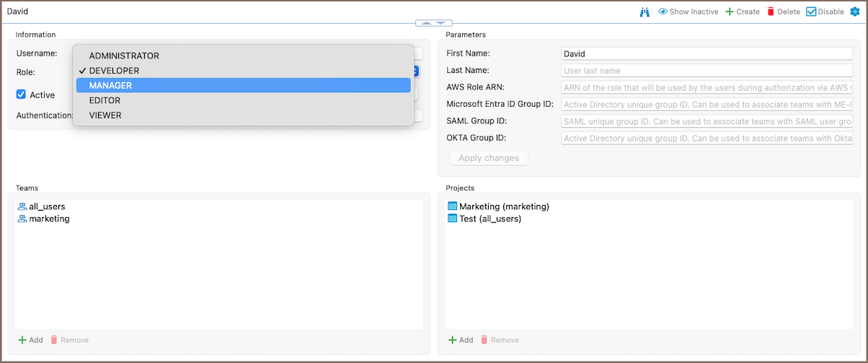Viewport: 868px width, 363px height.
Task: Select the all_users team icon
Action: (x=22, y=206)
